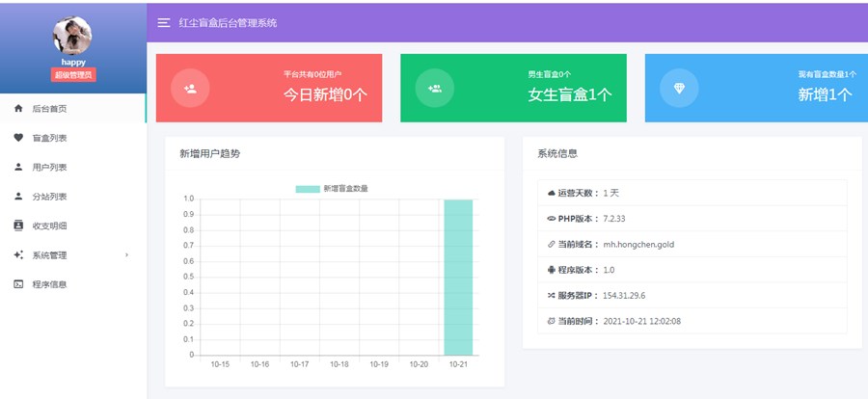868x399 pixels.
Task: Click the happy username label
Action: tap(73, 62)
